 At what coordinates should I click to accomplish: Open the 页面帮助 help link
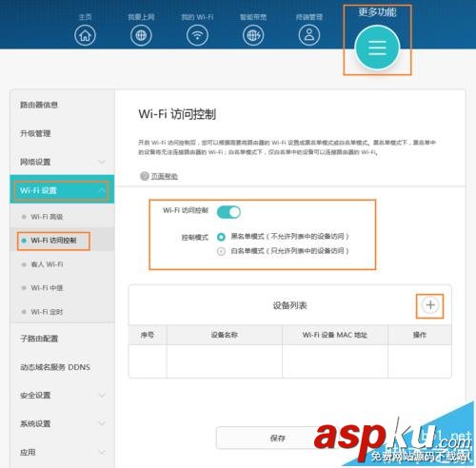pos(164,176)
